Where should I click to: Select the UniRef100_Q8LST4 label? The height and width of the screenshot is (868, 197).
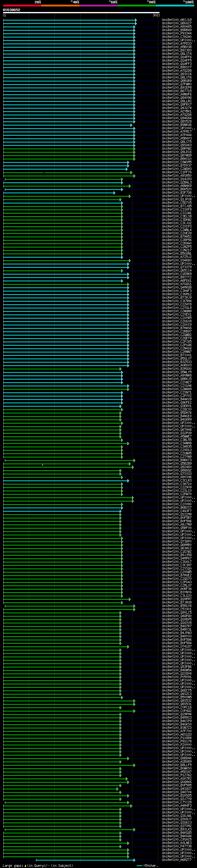coord(177,54)
